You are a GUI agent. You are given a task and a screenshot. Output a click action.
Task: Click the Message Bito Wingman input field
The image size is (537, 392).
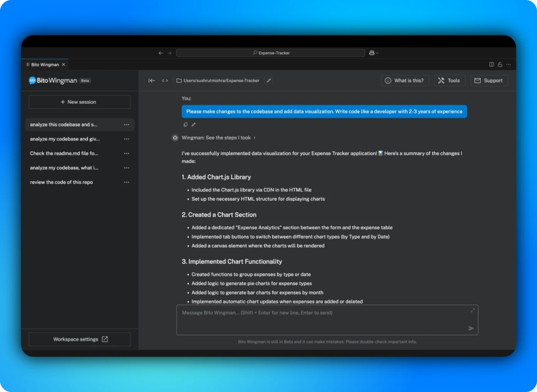coord(320,319)
